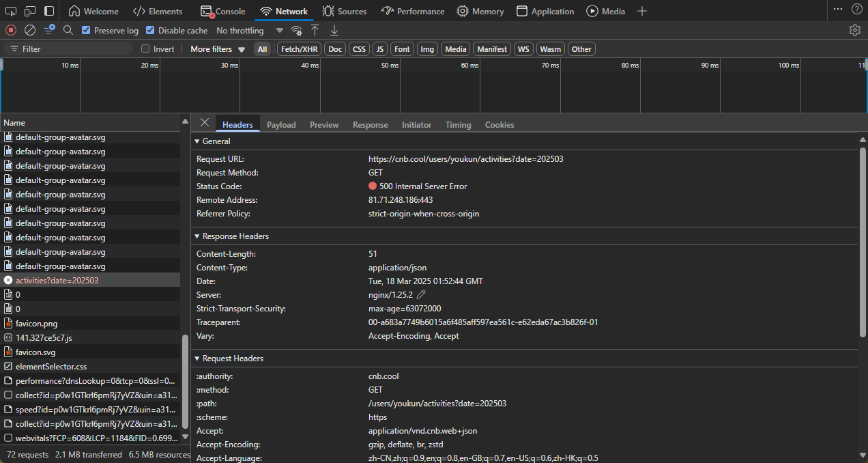Expand the More filters dropdown
Screen dimensions: 868x463
[x=217, y=48]
